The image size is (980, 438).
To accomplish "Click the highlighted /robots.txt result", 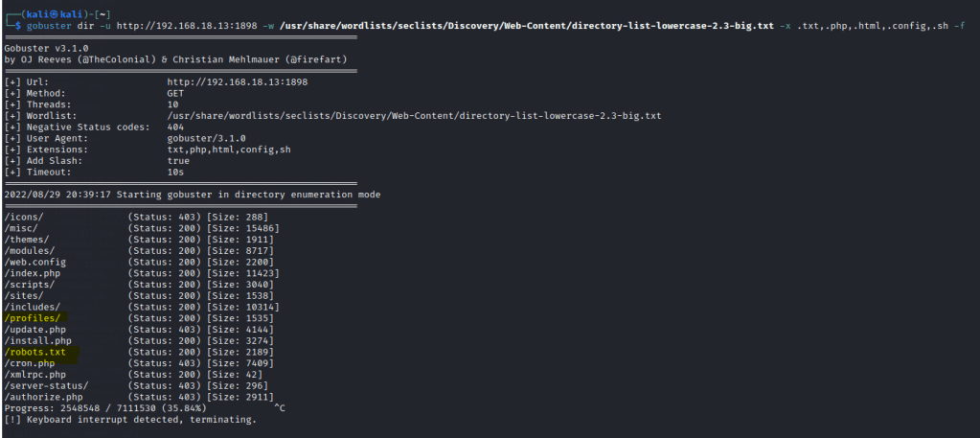I will tap(40, 353).
